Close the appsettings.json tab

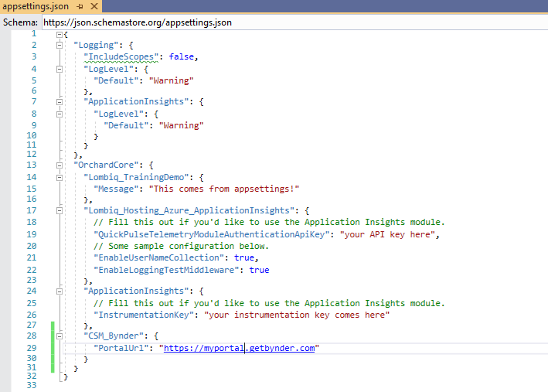(94, 6)
